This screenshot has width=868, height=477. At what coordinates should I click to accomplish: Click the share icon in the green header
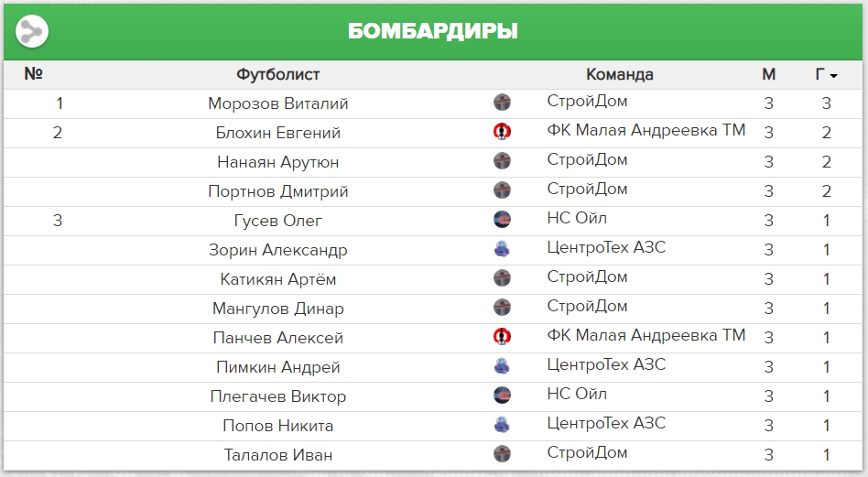(x=32, y=31)
